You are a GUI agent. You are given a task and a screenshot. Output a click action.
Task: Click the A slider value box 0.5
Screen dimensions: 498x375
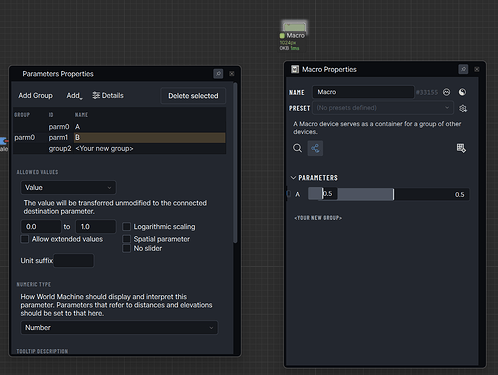[x=329, y=194]
